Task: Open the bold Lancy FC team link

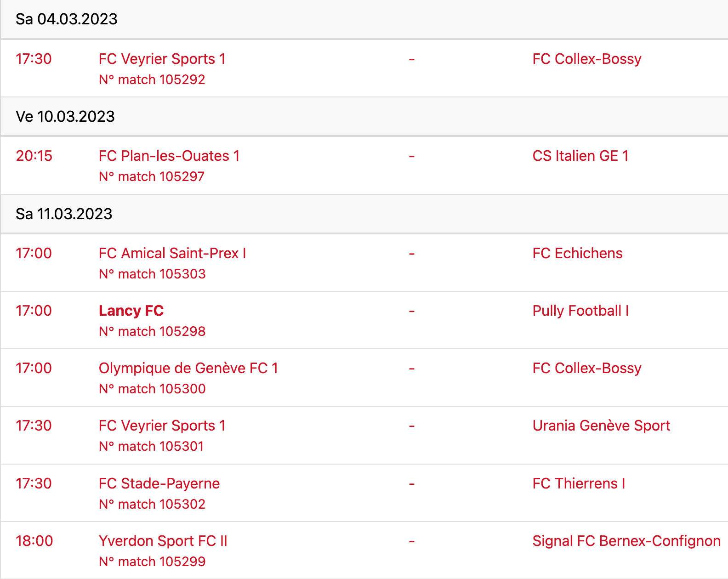Action: tap(131, 311)
